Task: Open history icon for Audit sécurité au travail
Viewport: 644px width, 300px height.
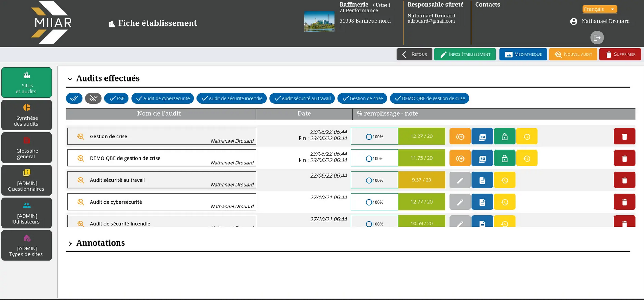Action: tap(504, 180)
